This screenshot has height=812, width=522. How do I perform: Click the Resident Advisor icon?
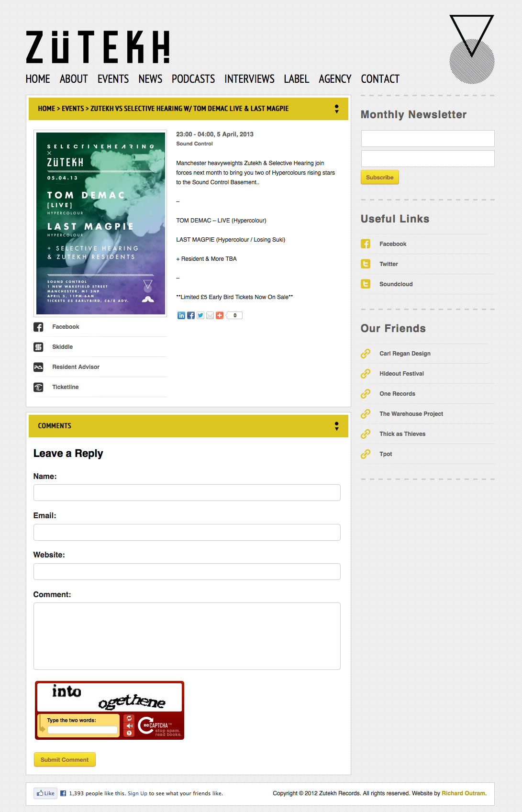coord(38,367)
